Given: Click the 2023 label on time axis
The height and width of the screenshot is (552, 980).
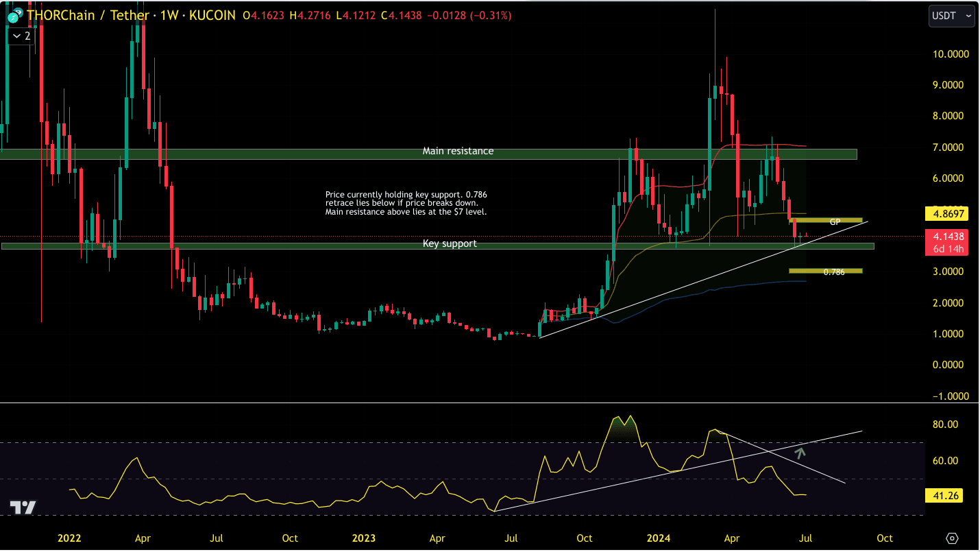Looking at the screenshot, I should click(363, 538).
